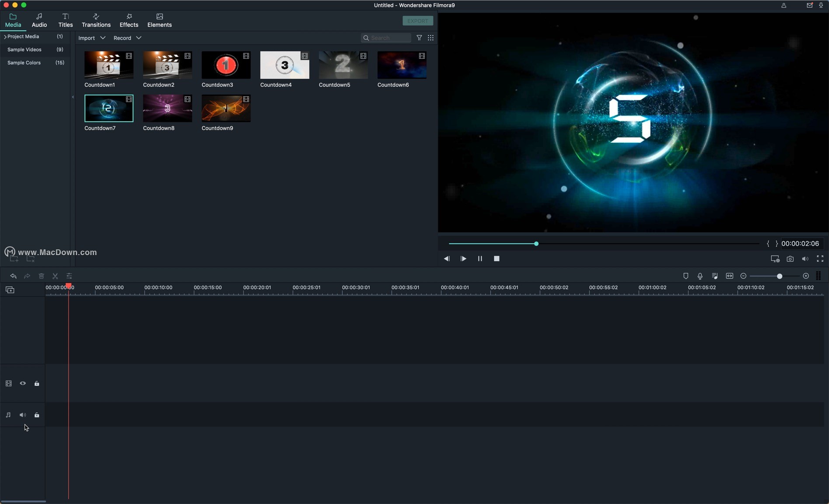The height and width of the screenshot is (504, 829).
Task: Click the filter funnel icon in media library
Action: 419,38
